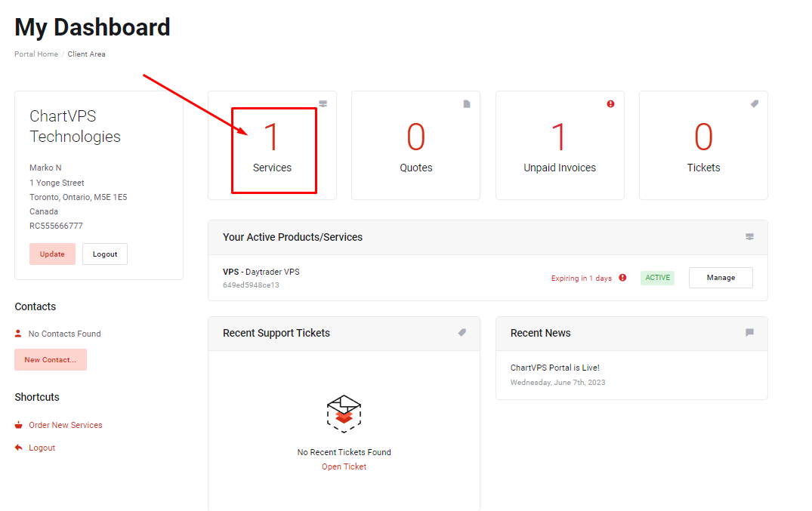The height and width of the screenshot is (511, 812).
Task: Open the Order New Services shortcut
Action: pos(65,425)
